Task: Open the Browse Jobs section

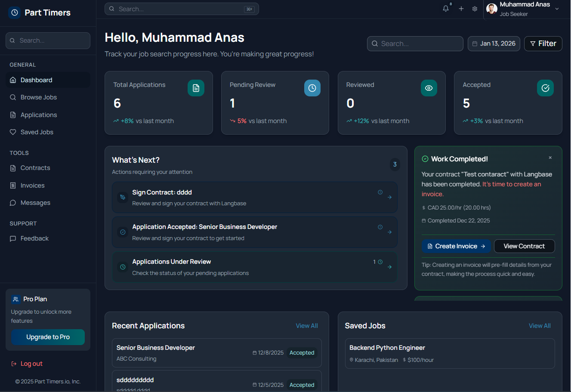Action: click(x=38, y=97)
